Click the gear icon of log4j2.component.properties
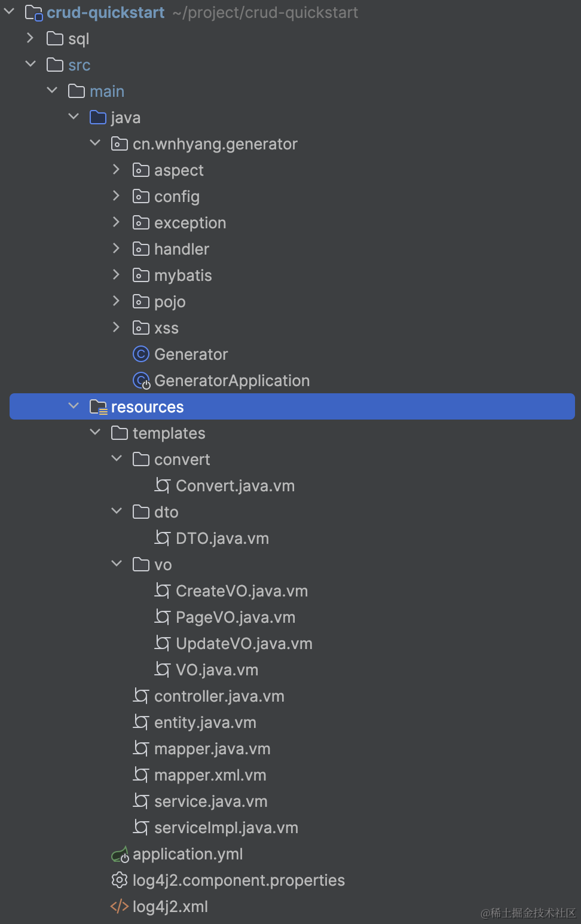 (x=120, y=880)
